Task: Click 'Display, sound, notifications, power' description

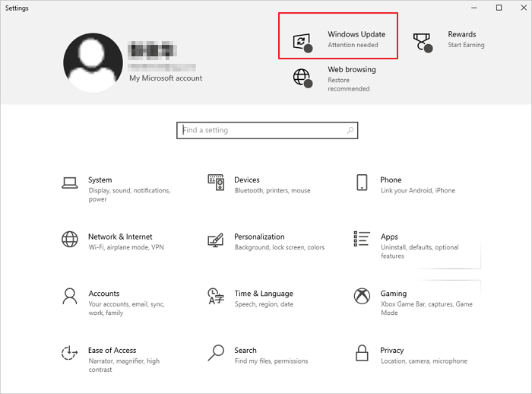Action: coord(130,195)
